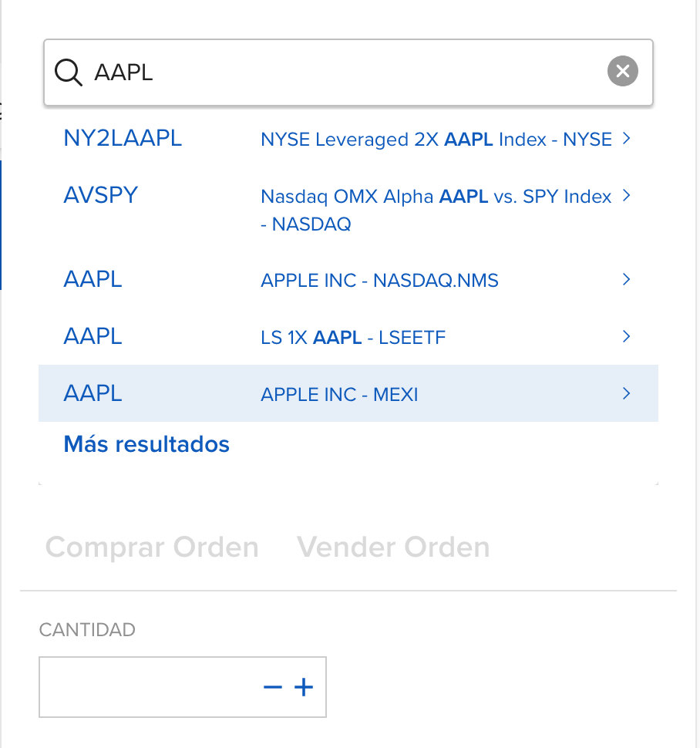Select the AVSPY ticker result
The height and width of the screenshot is (748, 700).
click(x=101, y=195)
